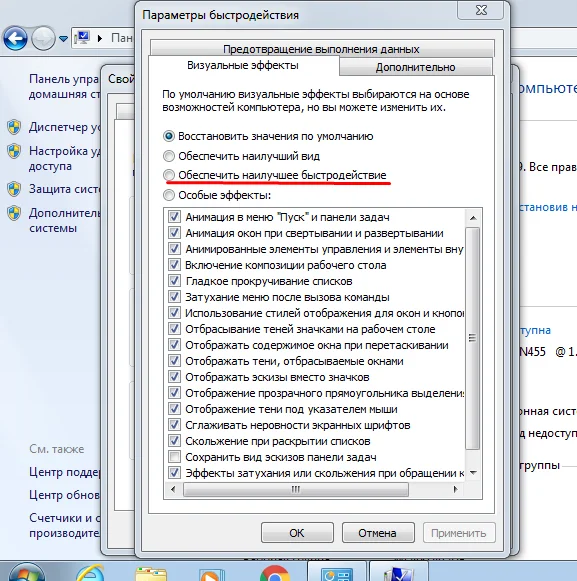The height and width of the screenshot is (581, 577).
Task: Toggle Отбрасывание теней значками на рабочем столе
Action: 174,329
